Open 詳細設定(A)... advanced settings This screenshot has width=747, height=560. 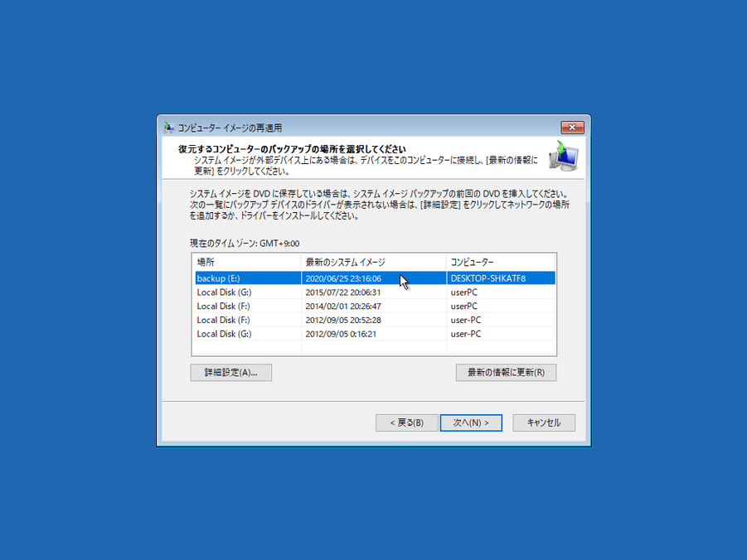click(x=231, y=373)
